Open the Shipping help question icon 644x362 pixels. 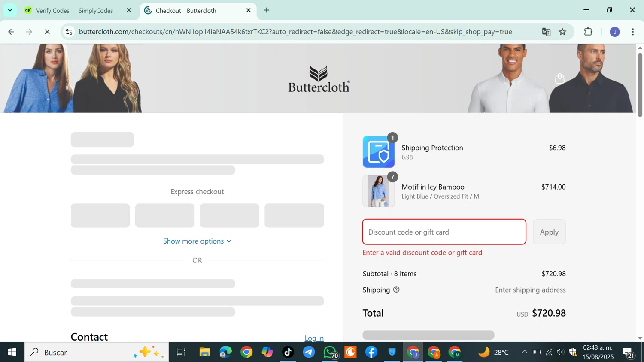(396, 290)
